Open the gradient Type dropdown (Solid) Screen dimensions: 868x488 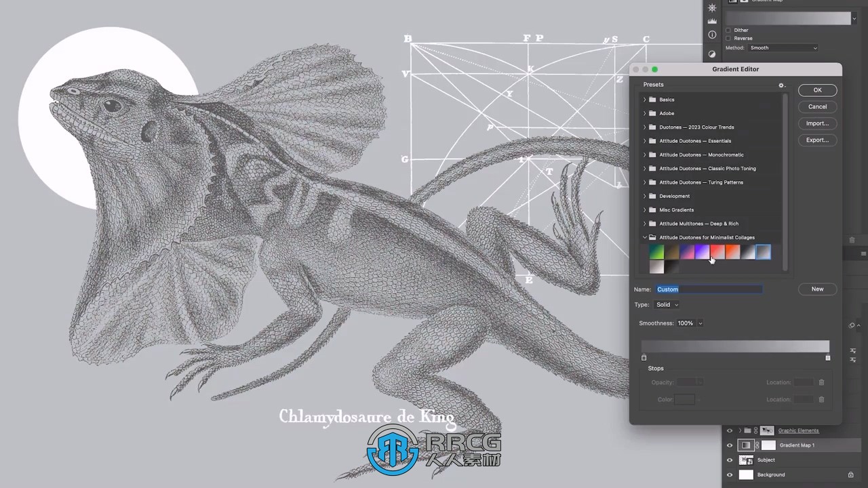pos(667,304)
